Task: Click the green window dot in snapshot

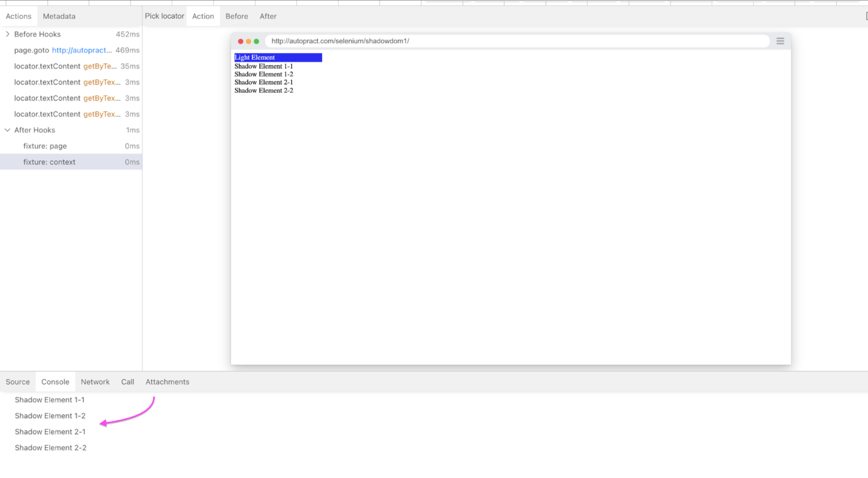Action: click(257, 41)
